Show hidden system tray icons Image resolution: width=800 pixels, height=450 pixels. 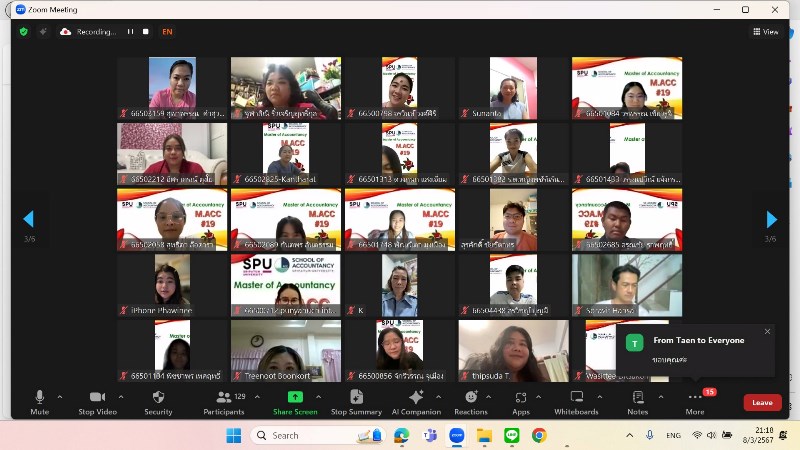click(x=630, y=435)
